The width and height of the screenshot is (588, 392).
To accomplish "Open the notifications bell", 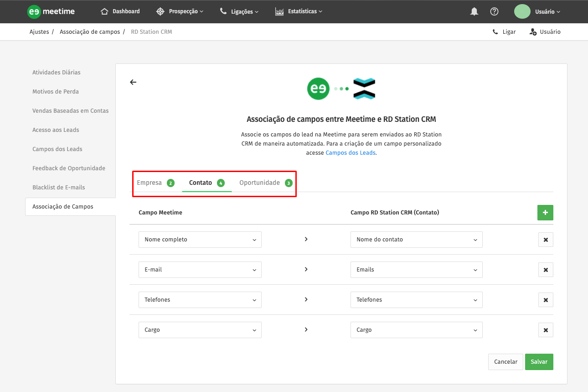I will click(474, 11).
